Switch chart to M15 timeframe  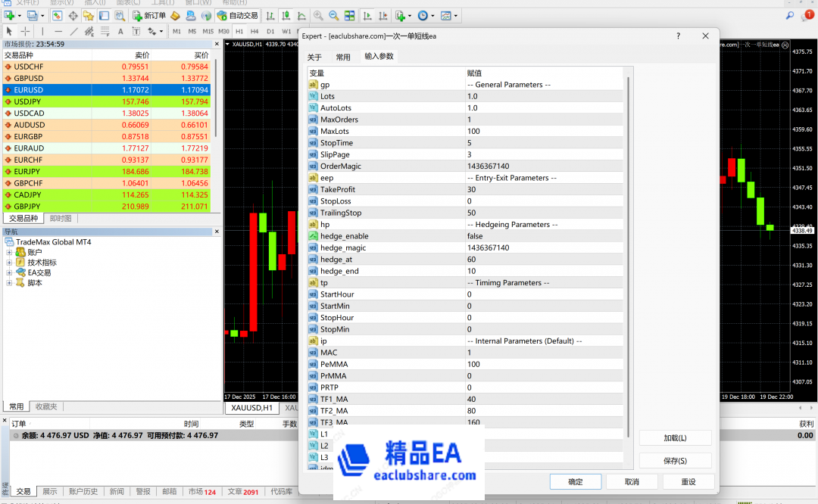pos(208,31)
